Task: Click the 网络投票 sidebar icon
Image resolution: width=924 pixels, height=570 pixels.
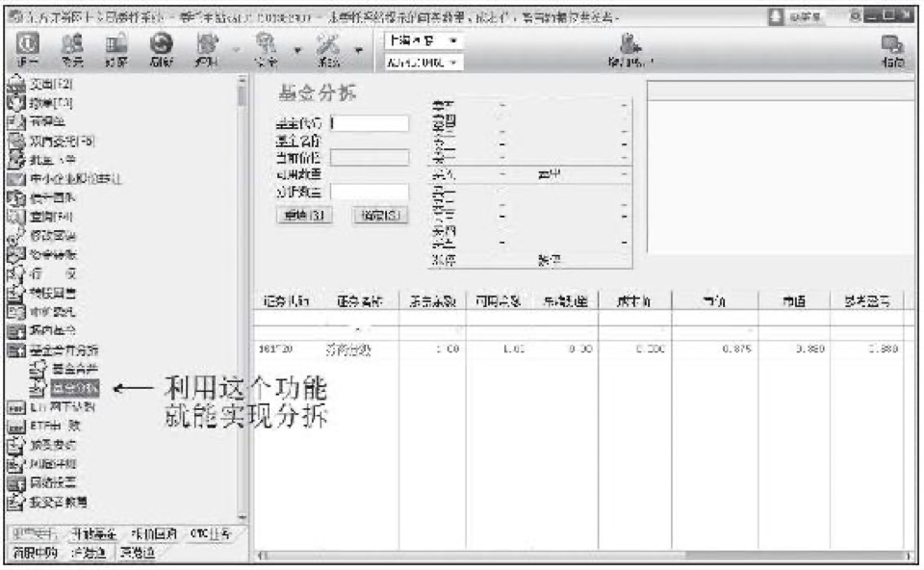Action: 16,482
